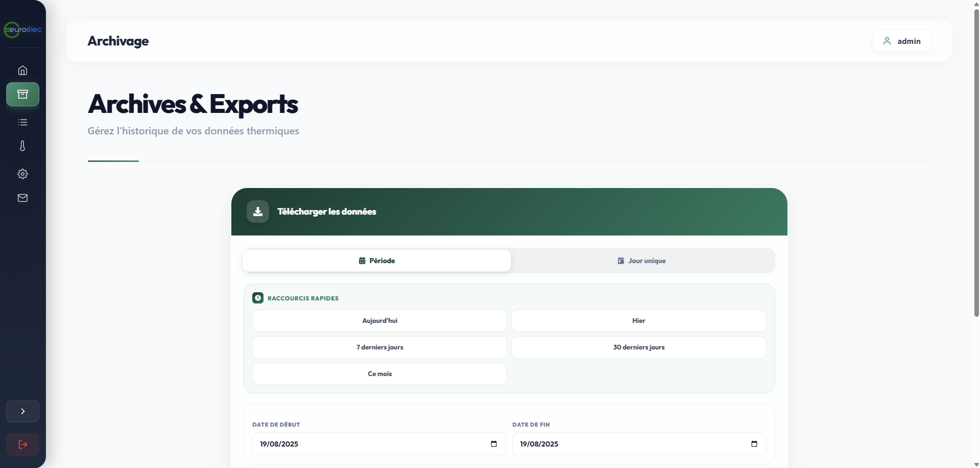The width and height of the screenshot is (980, 468).
Task: Click the download icon in card header
Action: [258, 212]
